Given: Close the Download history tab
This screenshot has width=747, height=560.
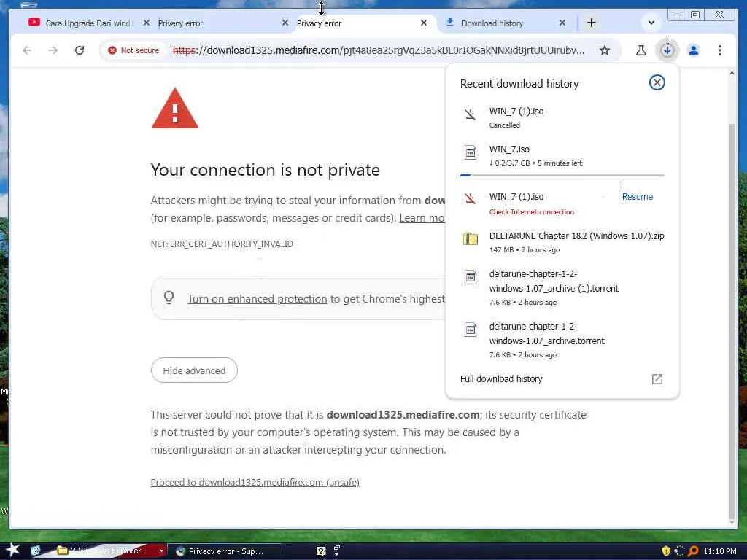Looking at the screenshot, I should [x=562, y=23].
